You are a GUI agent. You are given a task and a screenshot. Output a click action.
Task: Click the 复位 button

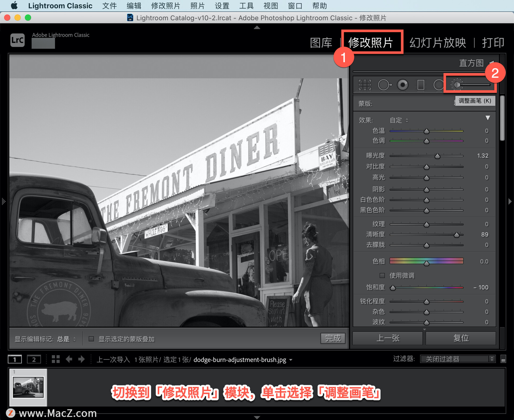click(x=461, y=338)
